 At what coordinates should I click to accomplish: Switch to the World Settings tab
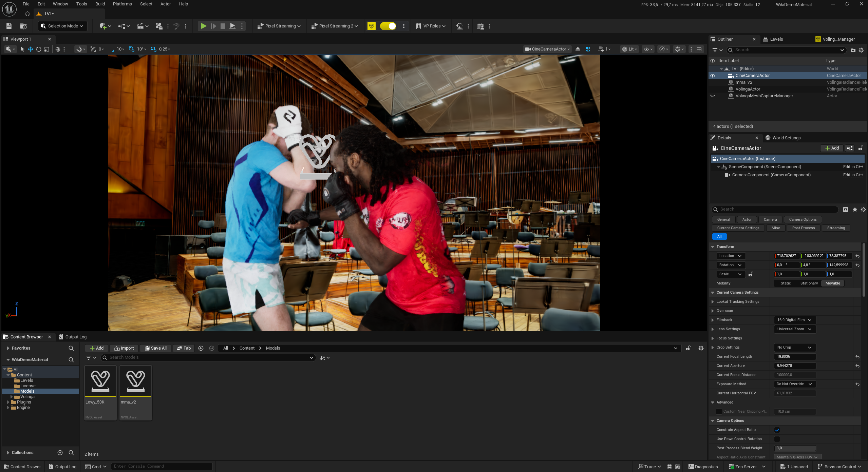pos(786,138)
